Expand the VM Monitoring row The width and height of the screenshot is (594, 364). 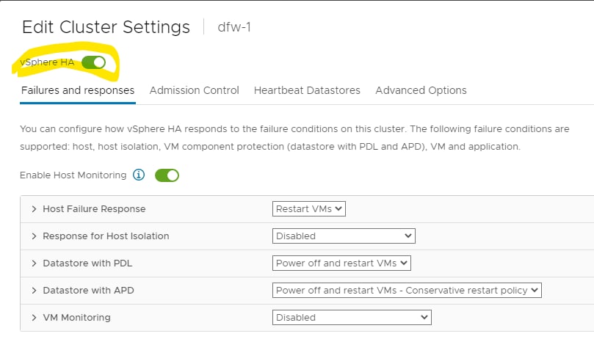[x=34, y=318]
